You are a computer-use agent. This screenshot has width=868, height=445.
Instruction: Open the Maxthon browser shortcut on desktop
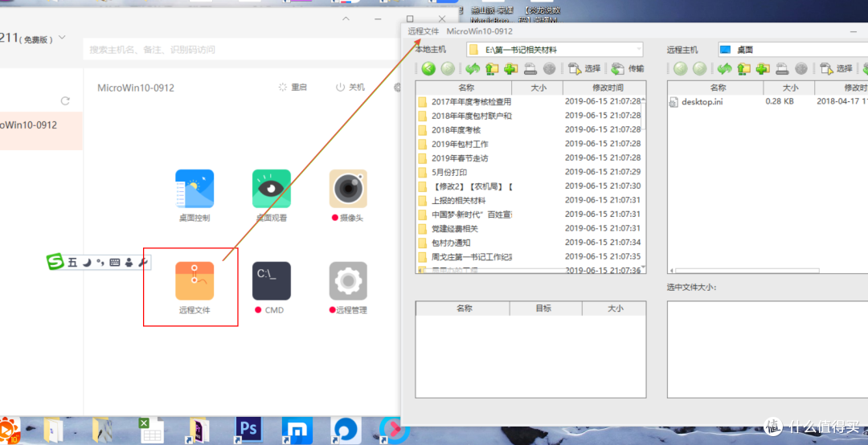[297, 431]
